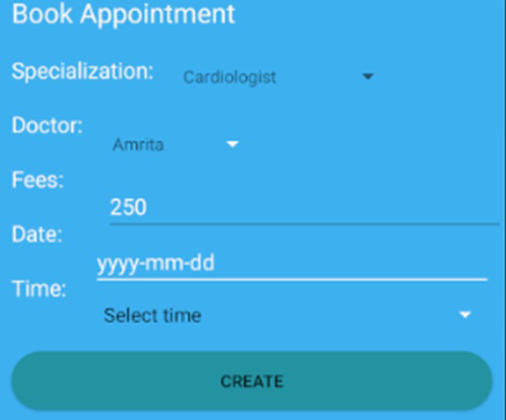Open the Select time dropdown
This screenshot has width=506, height=420.
[287, 315]
